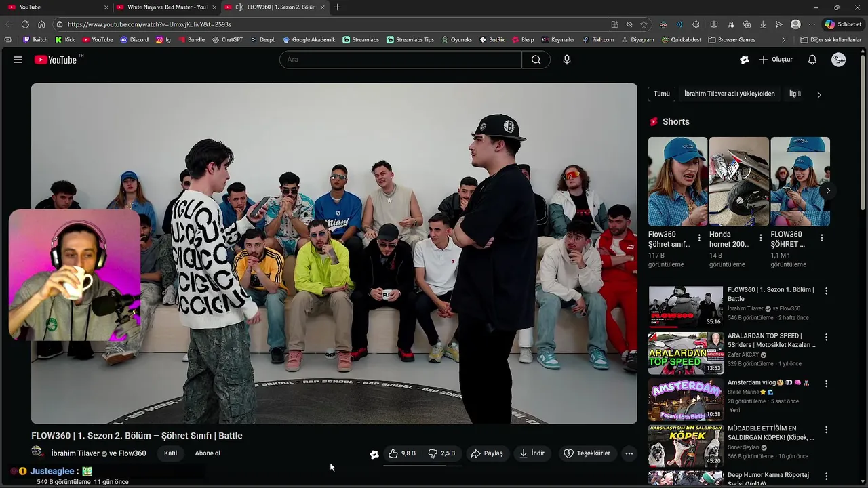Open the ARALARDAN TOP SPEED thumbnail
Image resolution: width=868 pixels, height=488 pixels.
pos(686,353)
